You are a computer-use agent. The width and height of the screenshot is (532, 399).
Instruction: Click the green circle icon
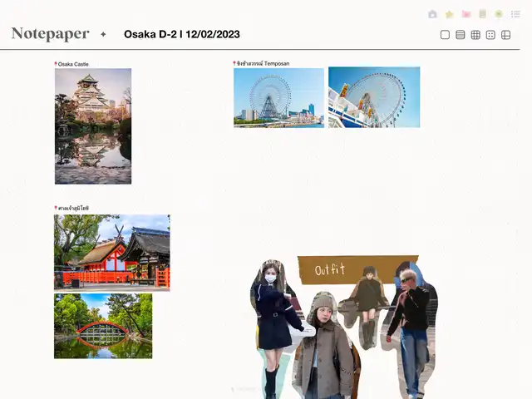[499, 14]
